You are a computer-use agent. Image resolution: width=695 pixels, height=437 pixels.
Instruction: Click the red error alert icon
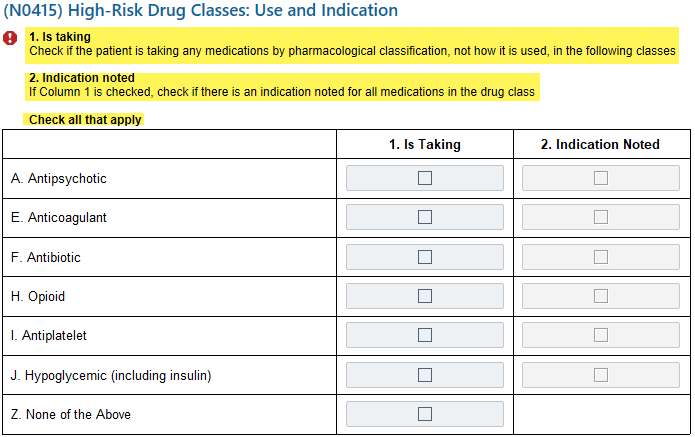[x=10, y=38]
